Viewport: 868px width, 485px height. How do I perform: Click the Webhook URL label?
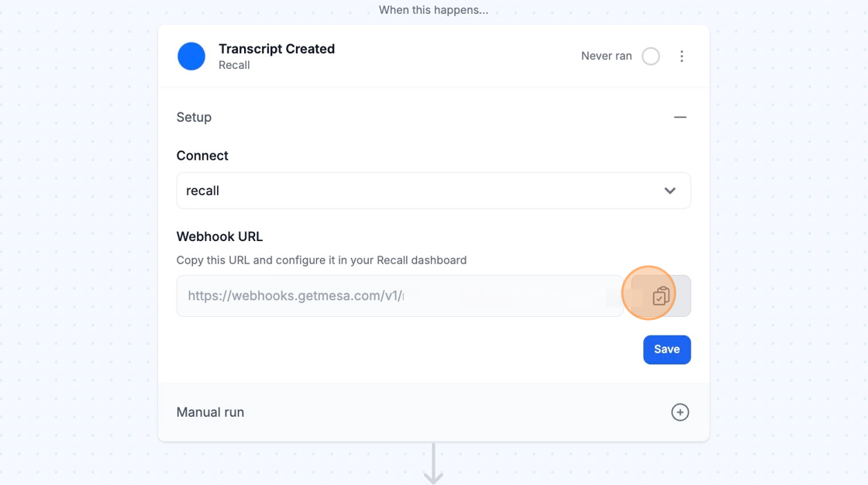(x=219, y=236)
